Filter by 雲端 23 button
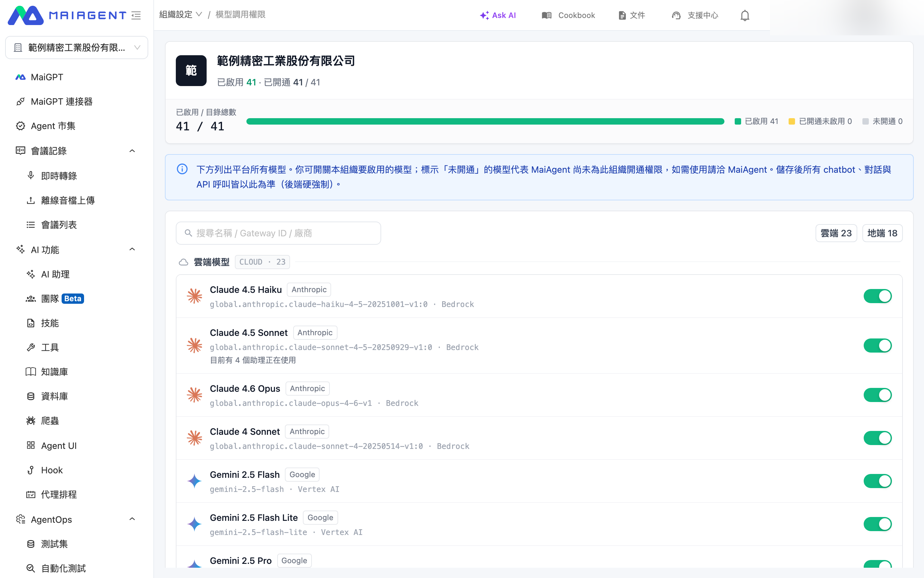The width and height of the screenshot is (924, 578). tap(836, 233)
